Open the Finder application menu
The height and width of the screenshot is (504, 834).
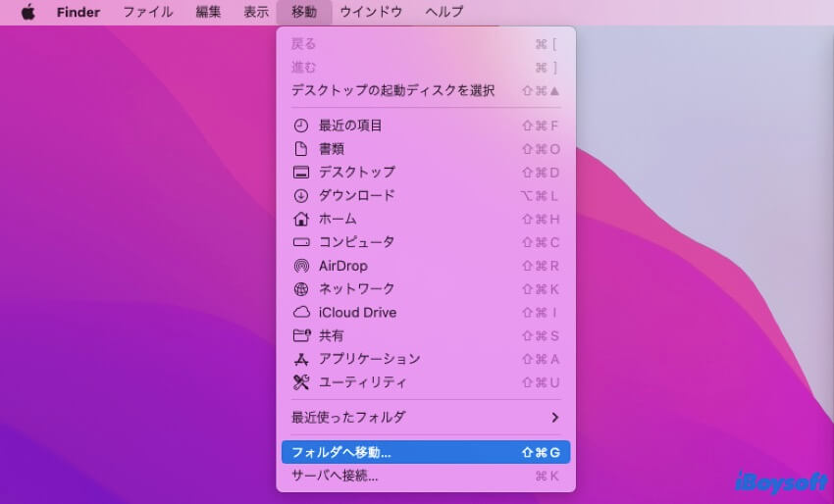(x=78, y=12)
